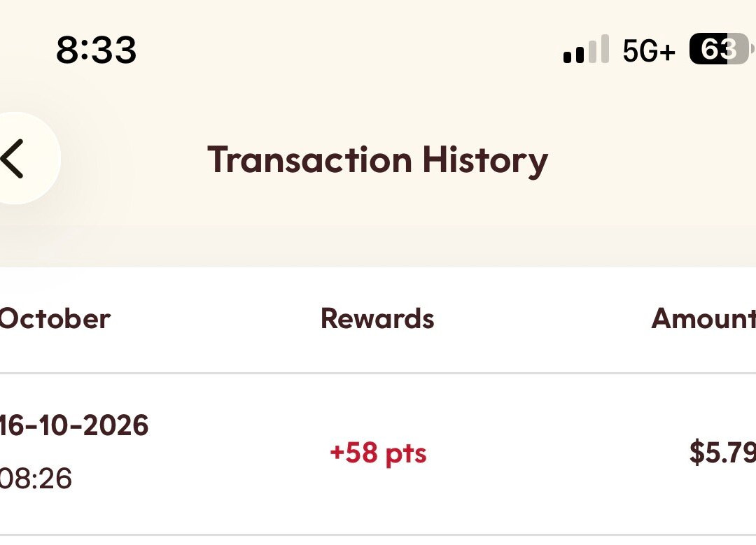Go back using the left chevron button
756x545 pixels.
12,159
